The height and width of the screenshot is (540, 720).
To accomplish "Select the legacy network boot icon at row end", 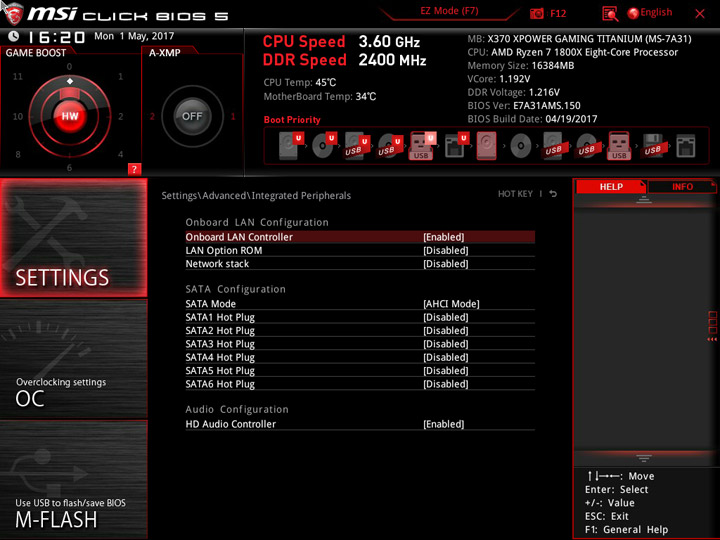I will (x=686, y=146).
